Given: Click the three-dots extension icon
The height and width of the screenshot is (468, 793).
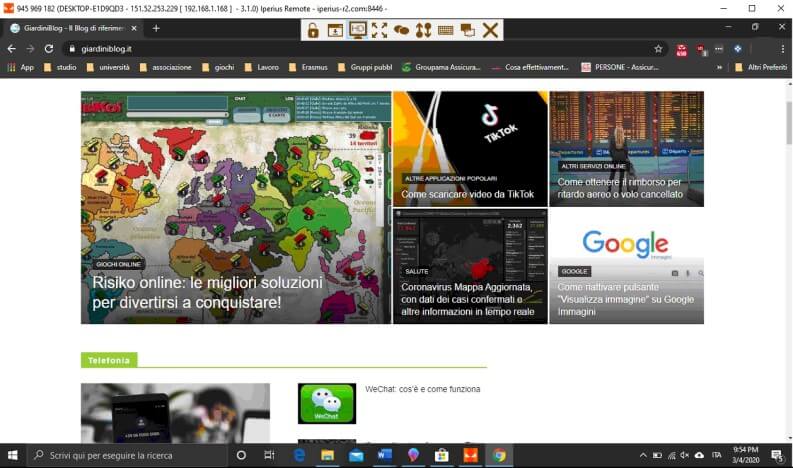Looking at the screenshot, I should click(x=719, y=49).
